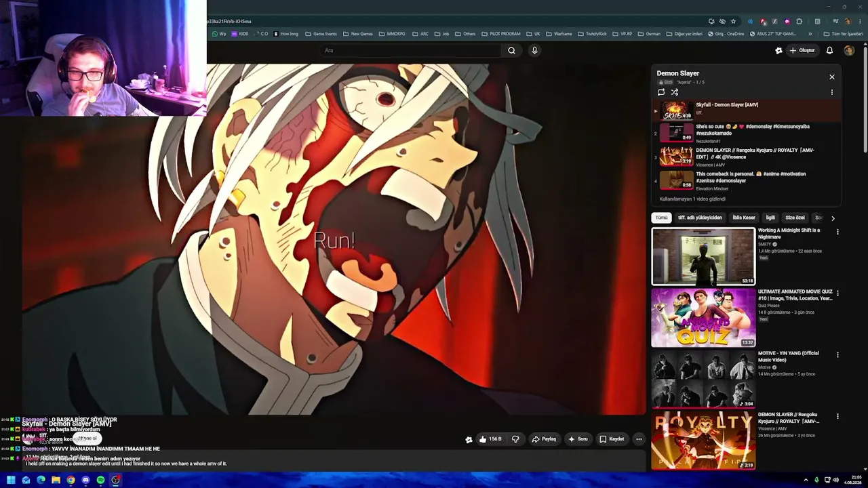Bookmark this page with the star icon

click(733, 21)
